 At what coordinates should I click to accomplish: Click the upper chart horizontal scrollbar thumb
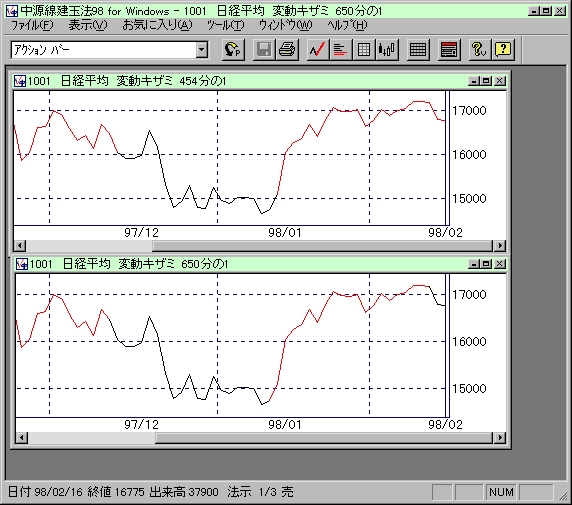322,246
